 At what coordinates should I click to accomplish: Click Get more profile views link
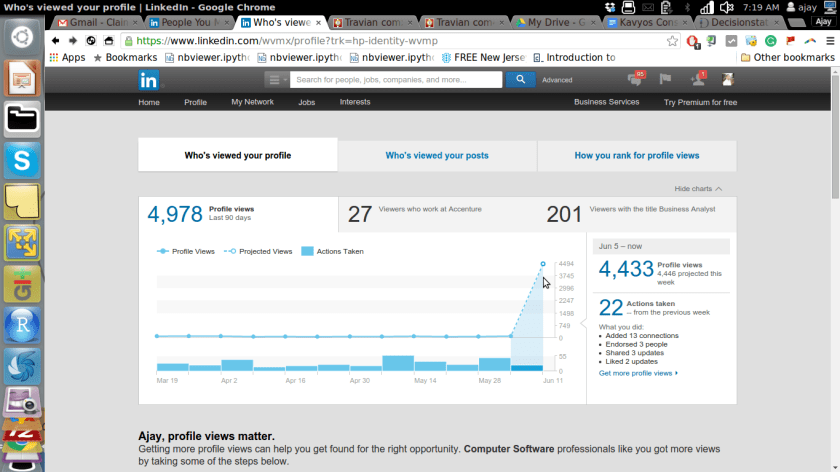[638, 373]
